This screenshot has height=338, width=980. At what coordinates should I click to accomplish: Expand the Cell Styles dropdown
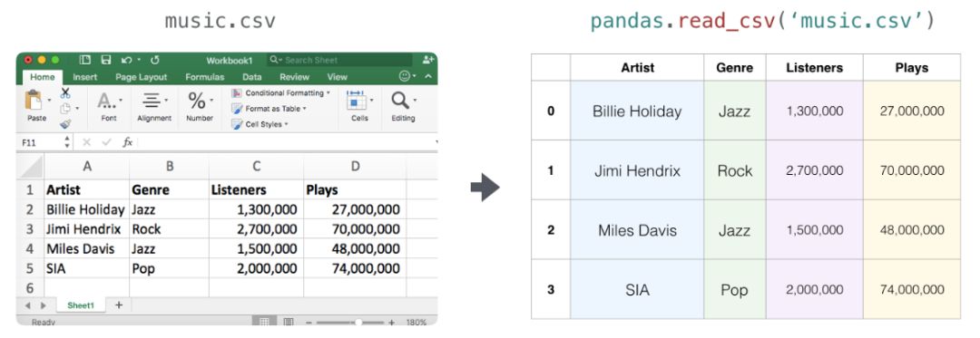[x=260, y=124]
